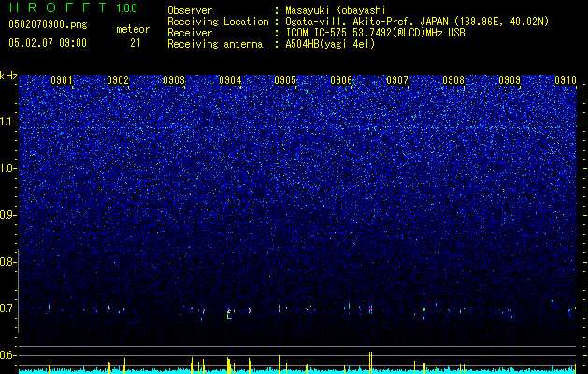Screen dimensions: 588x374
Task: Click the 1.1 kHz axis label
Action: [x=7, y=122]
